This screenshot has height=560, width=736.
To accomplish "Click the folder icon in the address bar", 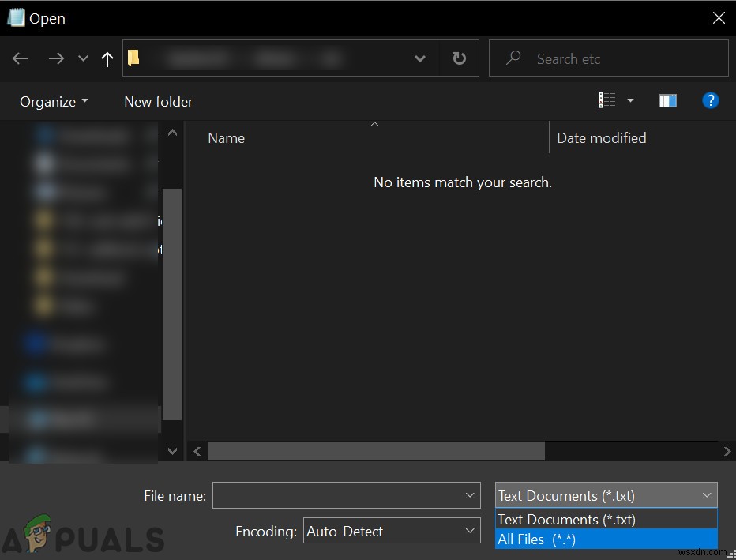I will click(x=133, y=58).
